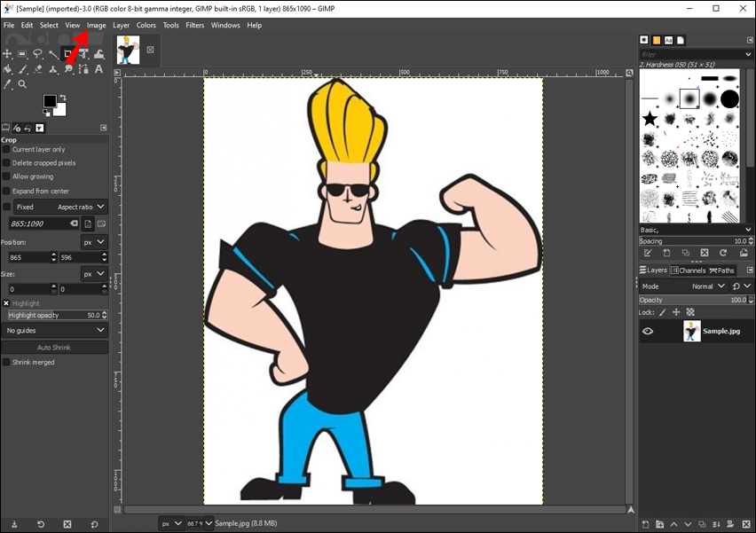This screenshot has width=756, height=533.
Task: Lock pixels of the layer
Action: pyautogui.click(x=662, y=312)
